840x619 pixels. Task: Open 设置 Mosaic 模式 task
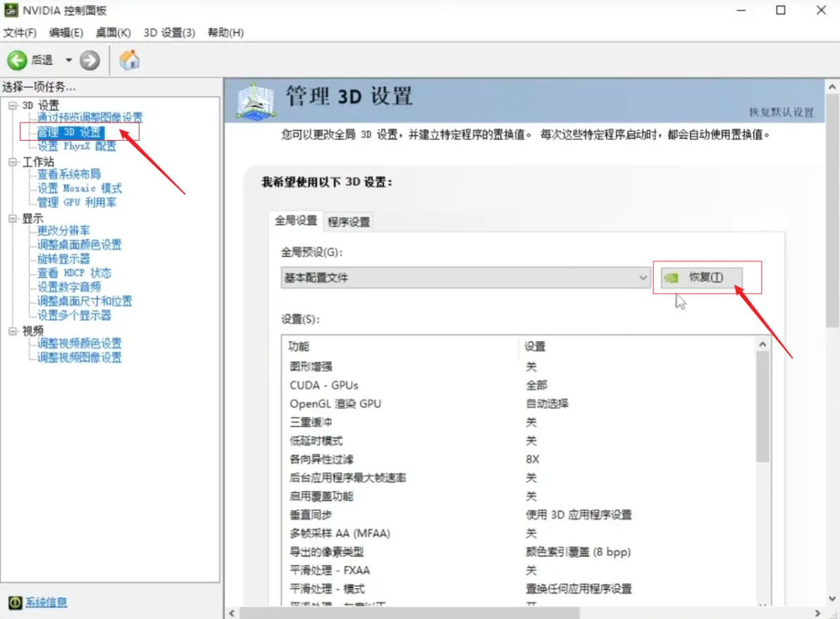[x=80, y=188]
